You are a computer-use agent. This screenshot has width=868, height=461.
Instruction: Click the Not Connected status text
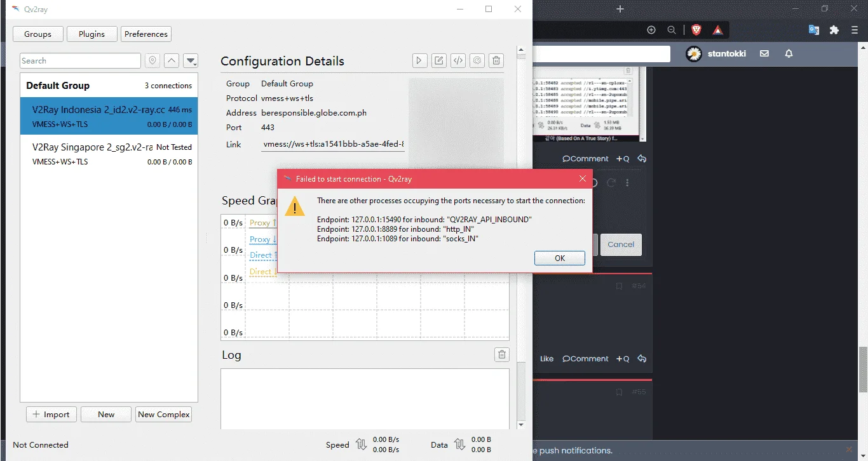[41, 444]
